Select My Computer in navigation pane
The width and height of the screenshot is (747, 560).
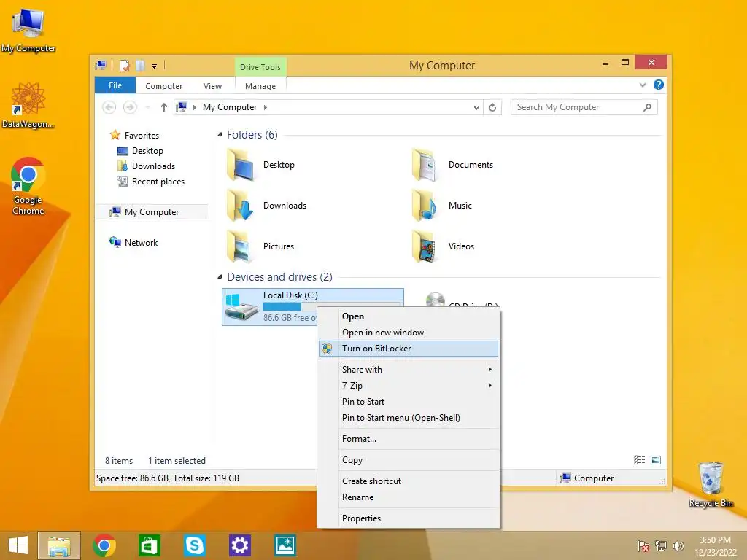pyautogui.click(x=152, y=212)
